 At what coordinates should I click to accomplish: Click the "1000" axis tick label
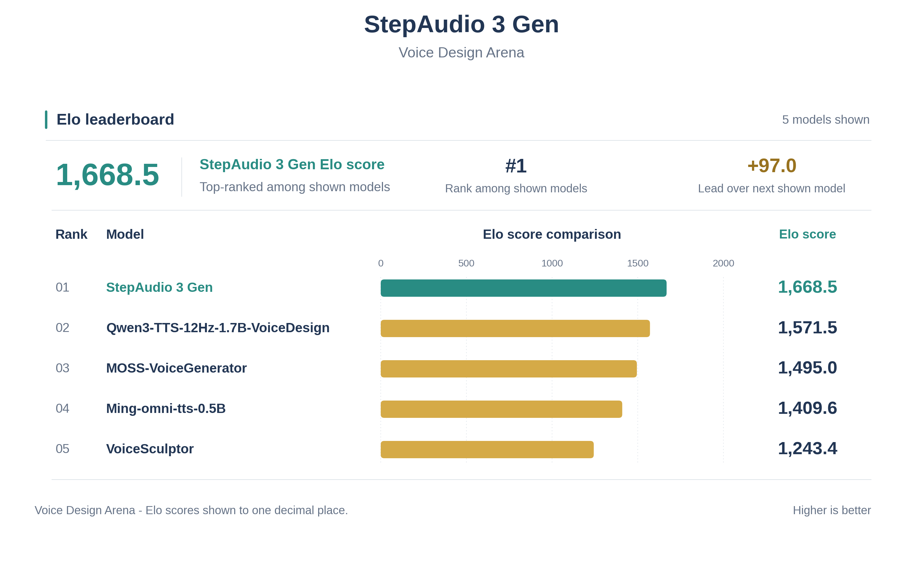point(552,263)
